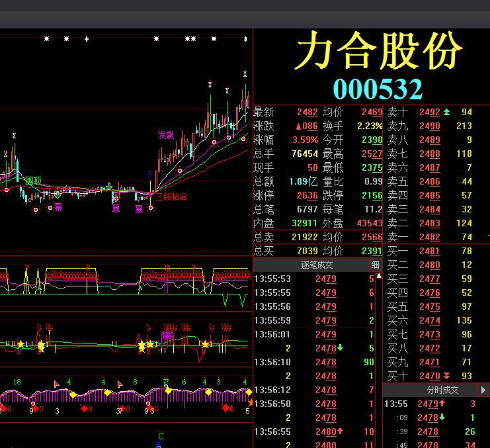Click the scroll-up arrow of the tick list
This screenshot has width=490, height=448.
click(379, 276)
